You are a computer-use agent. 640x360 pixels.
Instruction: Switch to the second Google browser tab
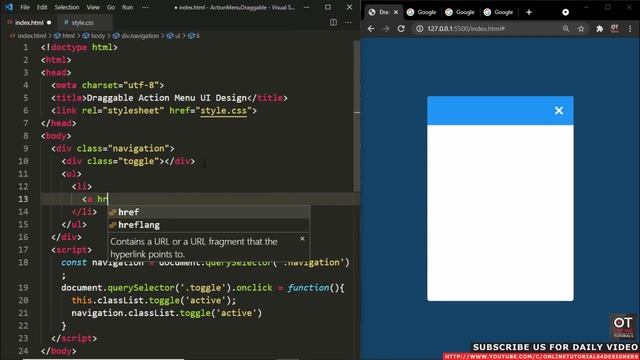point(460,12)
